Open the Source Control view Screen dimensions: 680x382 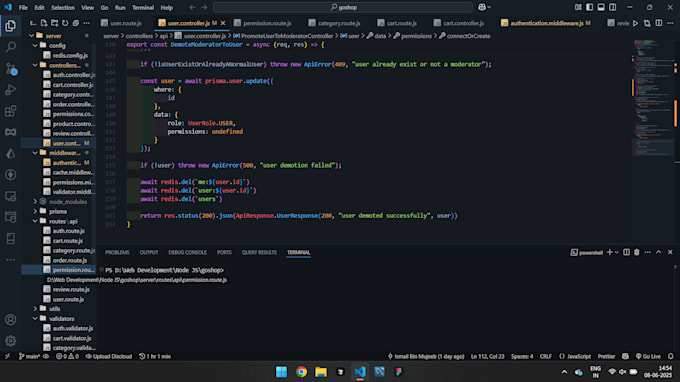pyautogui.click(x=10, y=69)
